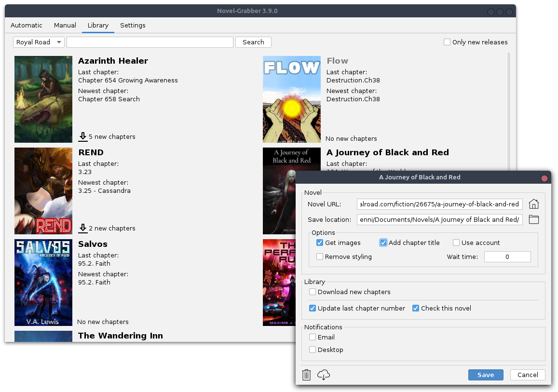Screen dimensions: 558x392
Task: Enable Use account checkbox
Action: [456, 243]
